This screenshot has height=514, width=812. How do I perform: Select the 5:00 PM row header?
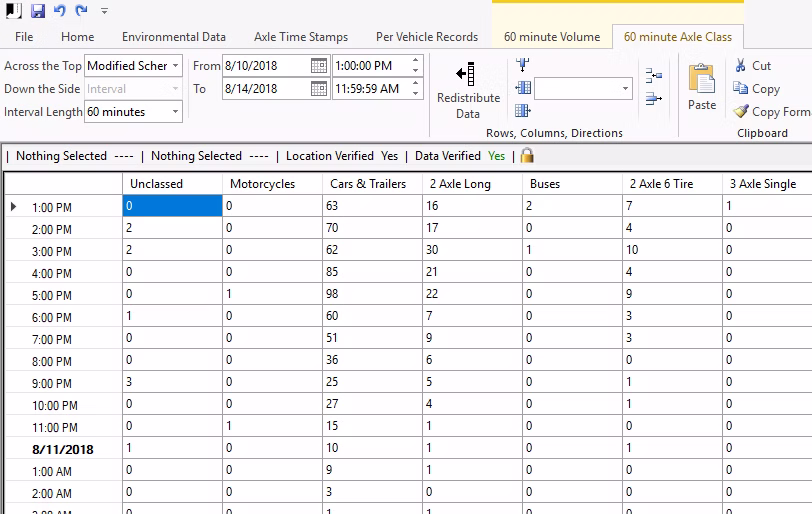[x=63, y=295]
